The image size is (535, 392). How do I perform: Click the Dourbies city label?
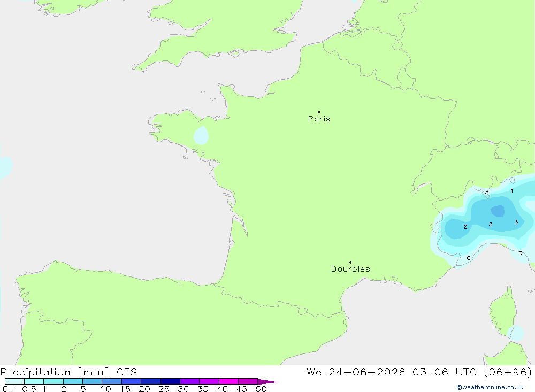pyautogui.click(x=350, y=269)
